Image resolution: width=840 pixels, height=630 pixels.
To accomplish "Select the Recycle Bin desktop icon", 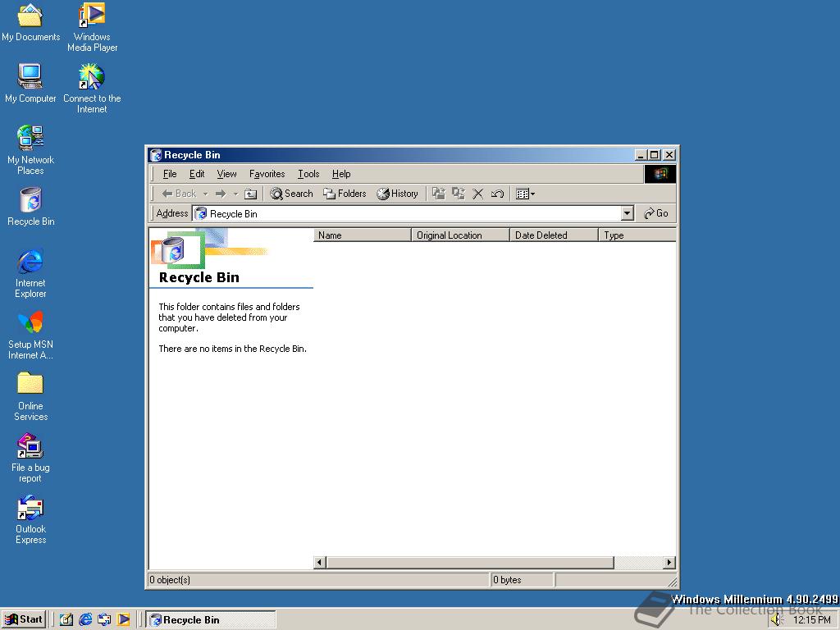I will pyautogui.click(x=30, y=207).
